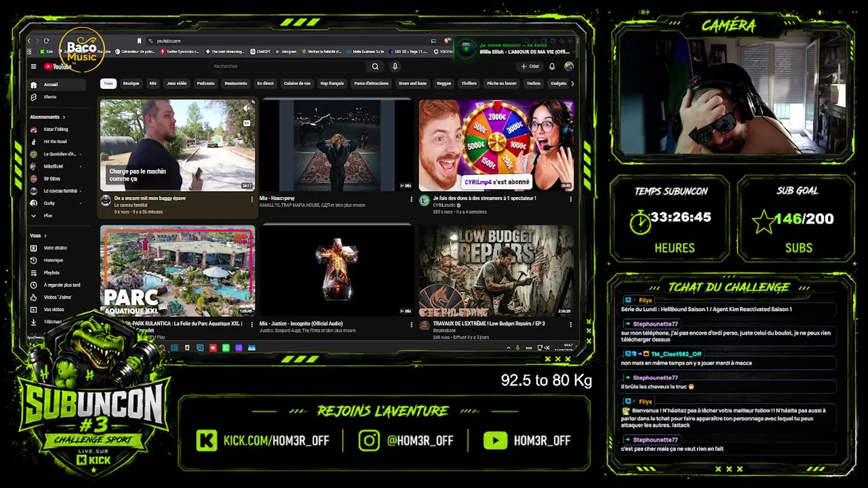
Task: Start voice search with the microphone icon
Action: (395, 66)
